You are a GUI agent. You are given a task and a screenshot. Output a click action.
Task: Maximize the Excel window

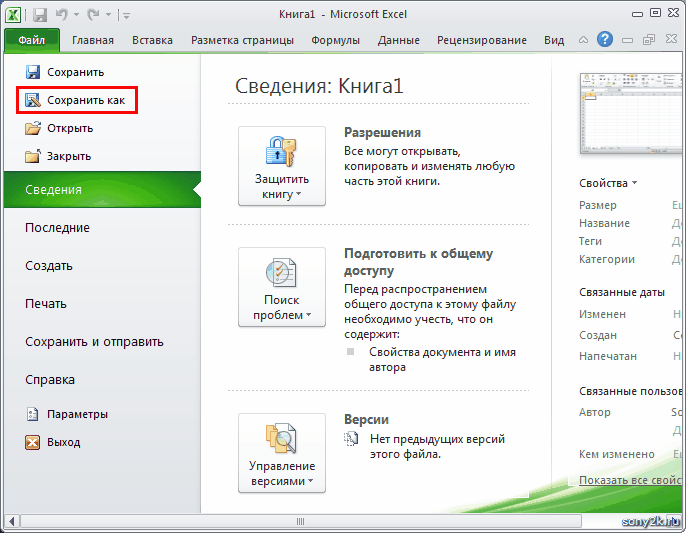tap(655, 13)
